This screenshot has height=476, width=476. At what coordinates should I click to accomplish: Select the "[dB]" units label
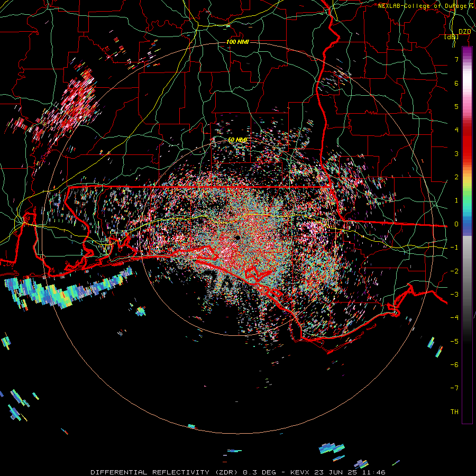452,37
